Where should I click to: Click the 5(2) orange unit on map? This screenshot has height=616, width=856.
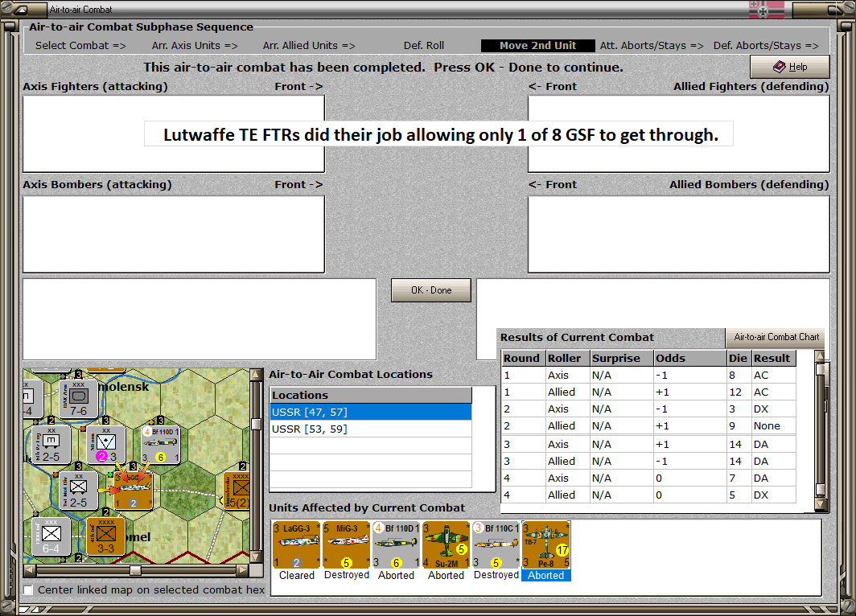point(238,491)
